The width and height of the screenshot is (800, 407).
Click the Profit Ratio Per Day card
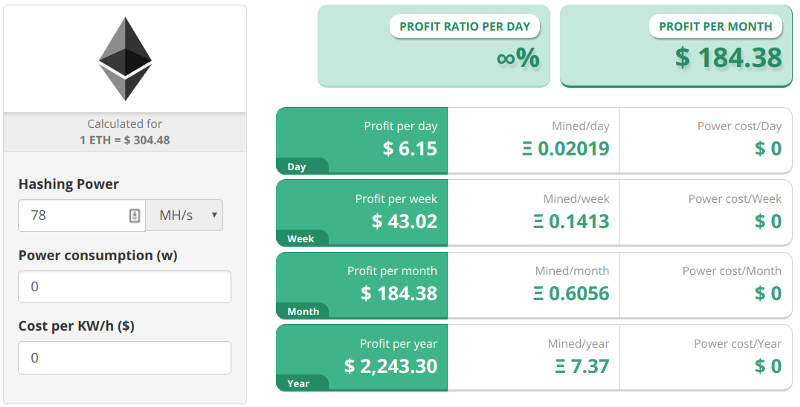coord(433,45)
